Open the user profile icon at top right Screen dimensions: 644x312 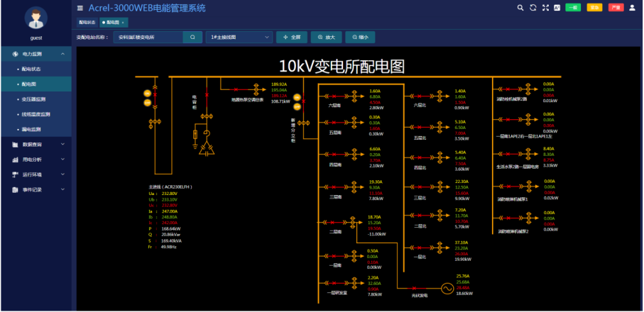(x=632, y=8)
